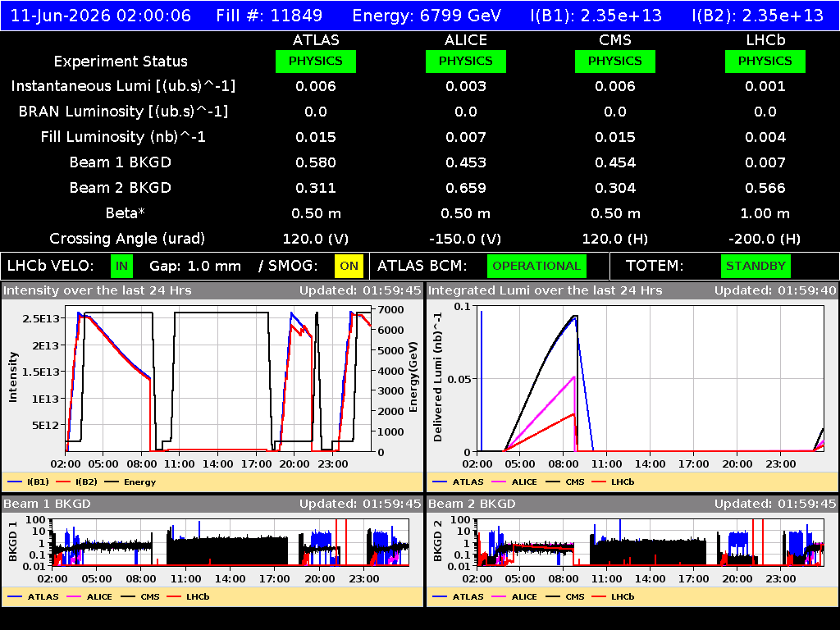Click the I(B1) 2.35e+13 header value
The image size is (840, 630).
[x=596, y=15]
